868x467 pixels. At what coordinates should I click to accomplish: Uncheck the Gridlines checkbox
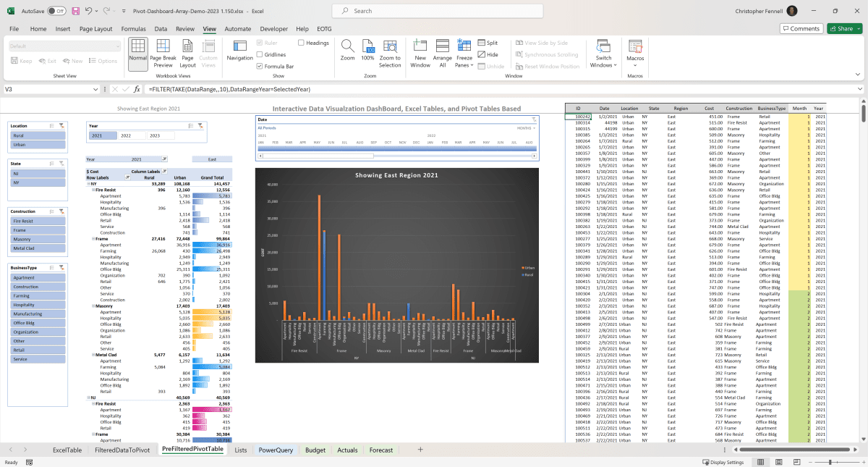coord(260,54)
